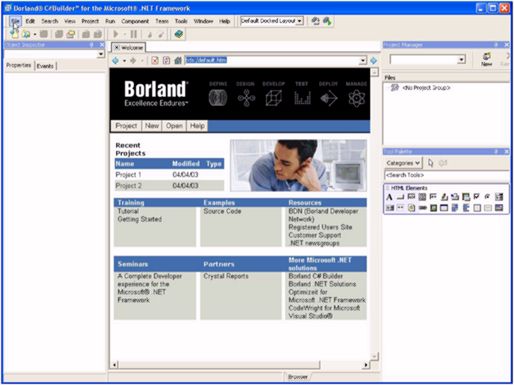Open the Getting Started link
Image resolution: width=514 pixels, height=385 pixels.
pyautogui.click(x=140, y=219)
